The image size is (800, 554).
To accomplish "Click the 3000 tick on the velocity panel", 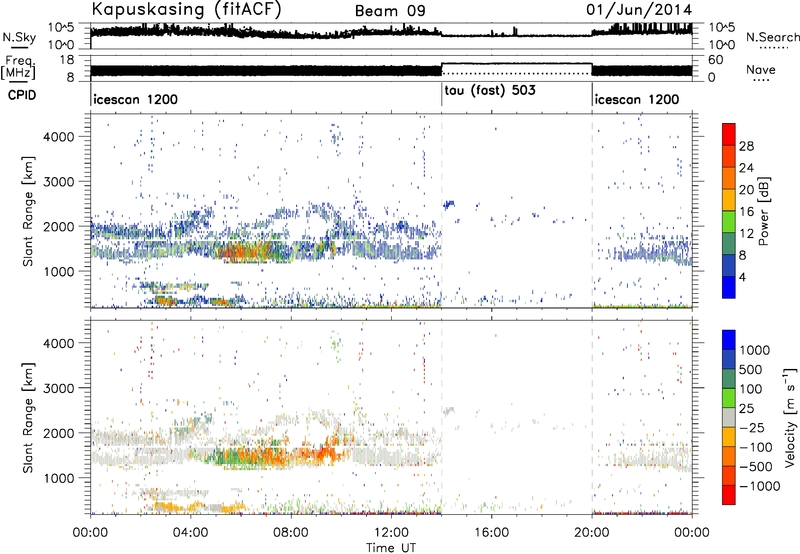I will pyautogui.click(x=59, y=388).
